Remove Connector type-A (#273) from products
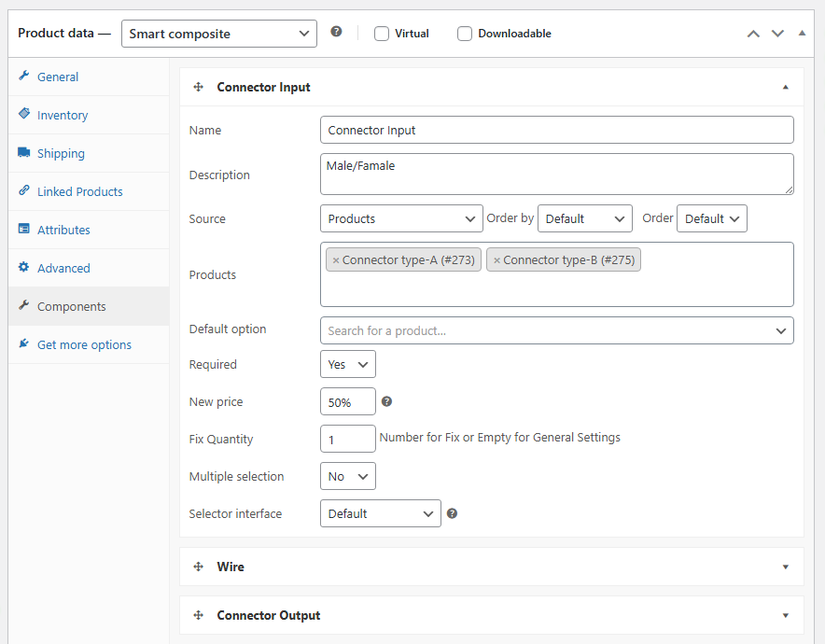This screenshot has width=825, height=644. tap(336, 260)
